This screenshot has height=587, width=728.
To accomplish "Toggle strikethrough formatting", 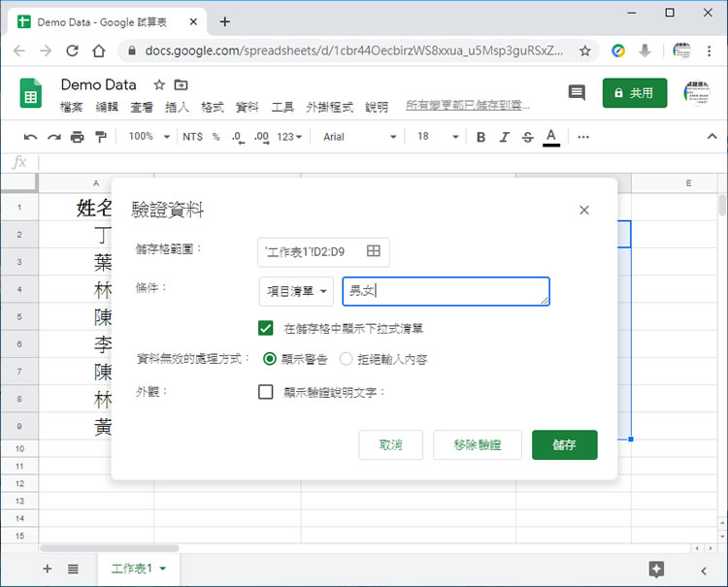I will (527, 137).
